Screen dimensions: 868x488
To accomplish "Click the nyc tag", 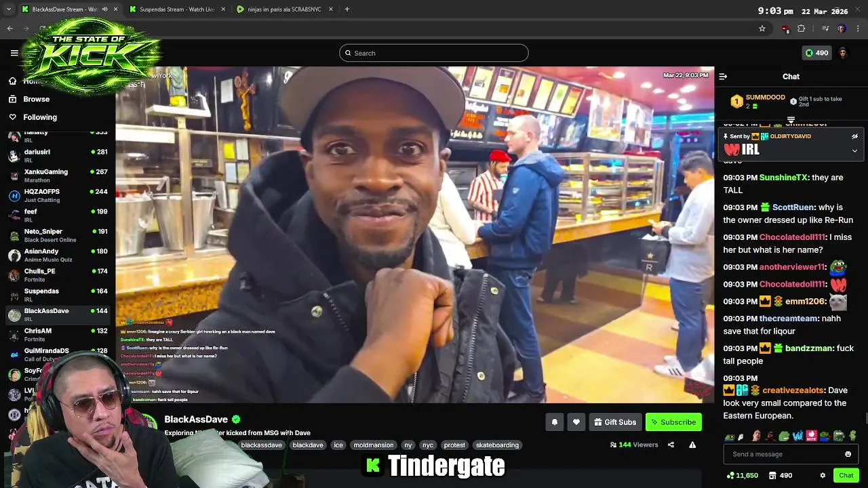I will coord(427,445).
